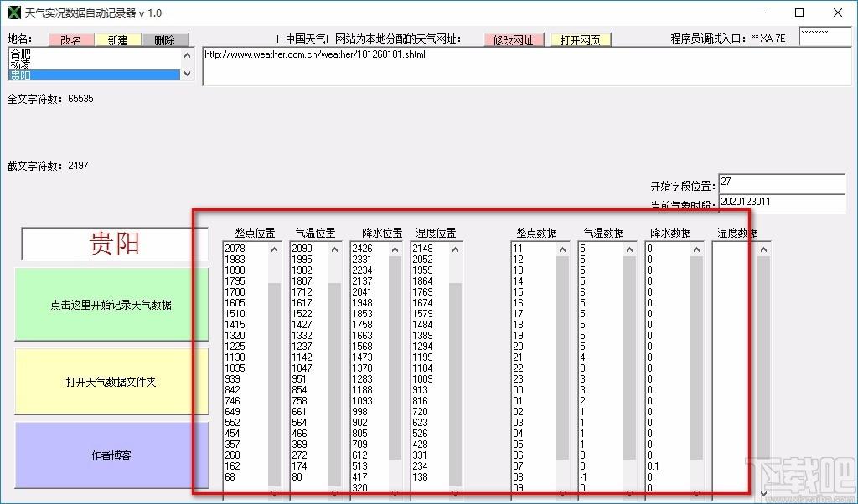This screenshot has width=858, height=504.
Task: Click 降水位置 list scrollbar thumb
Action: [x=395, y=357]
